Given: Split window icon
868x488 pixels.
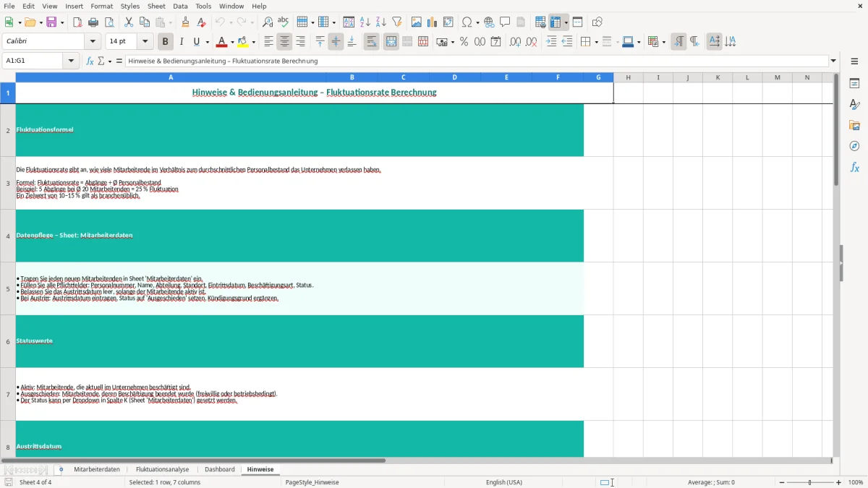Looking at the screenshot, I should coord(577,22).
